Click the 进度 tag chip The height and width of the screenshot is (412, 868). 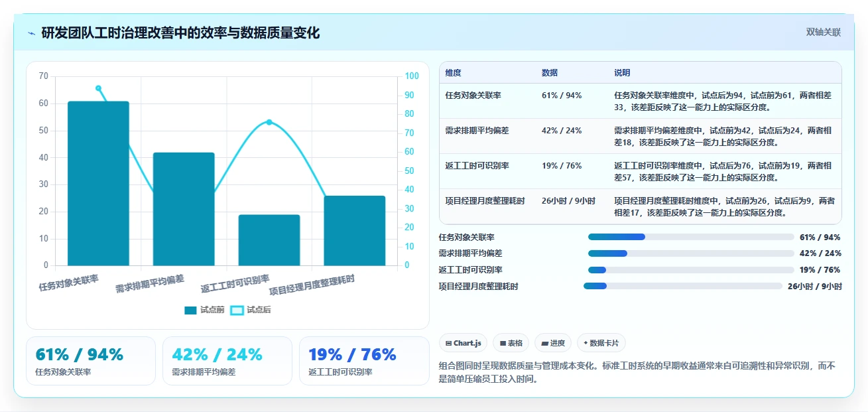coord(553,343)
